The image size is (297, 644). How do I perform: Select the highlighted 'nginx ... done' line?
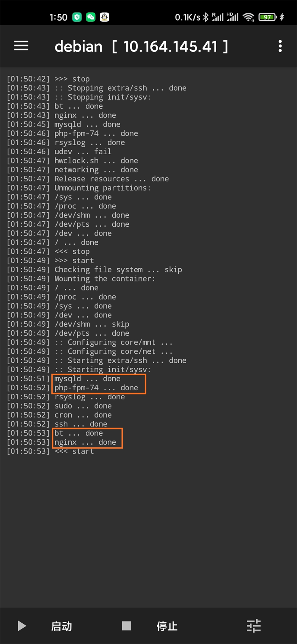85,442
